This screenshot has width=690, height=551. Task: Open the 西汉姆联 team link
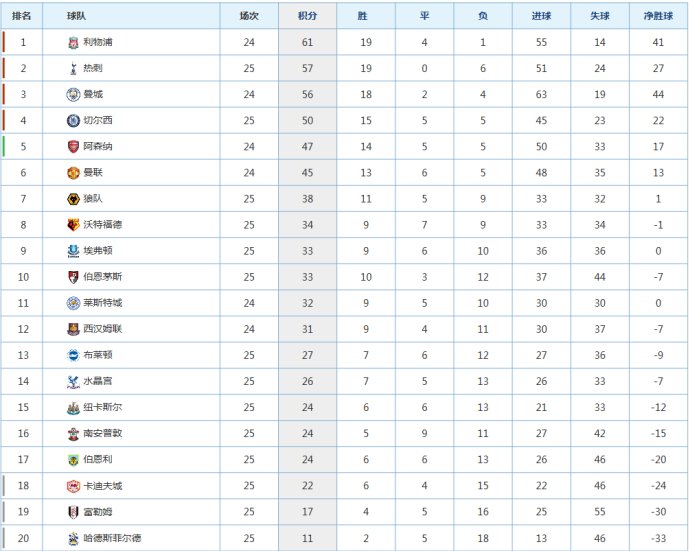103,329
